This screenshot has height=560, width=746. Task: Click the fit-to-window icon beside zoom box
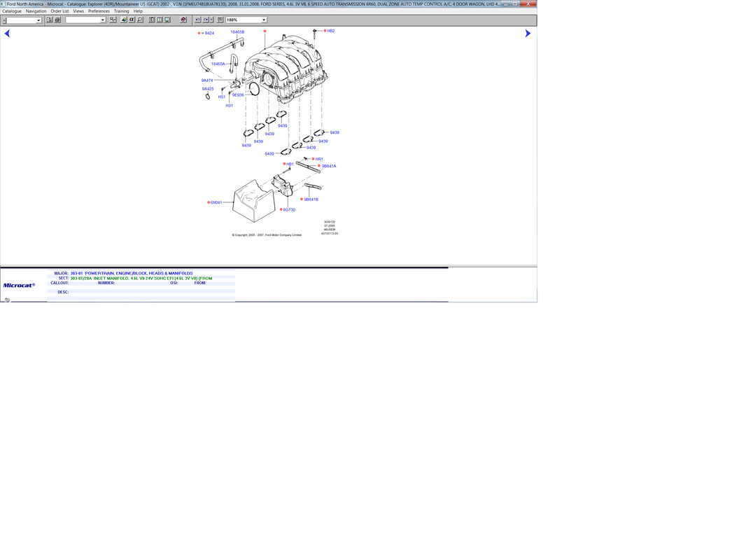(x=220, y=20)
